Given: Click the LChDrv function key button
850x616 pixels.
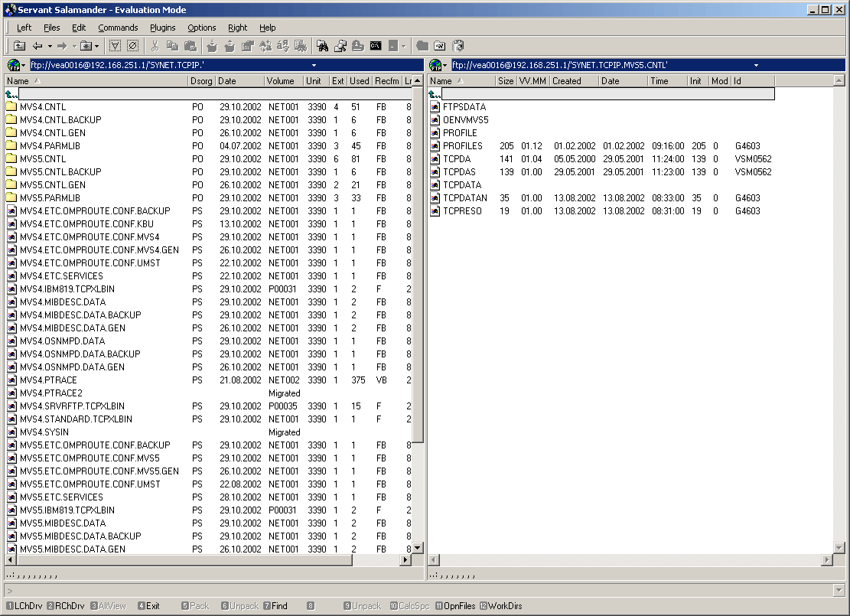Looking at the screenshot, I should (24, 606).
